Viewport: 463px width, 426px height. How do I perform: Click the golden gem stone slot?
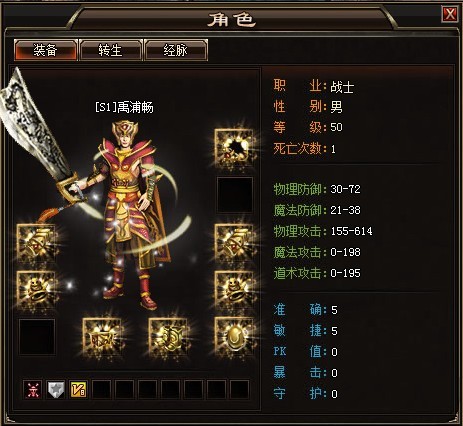click(x=234, y=337)
